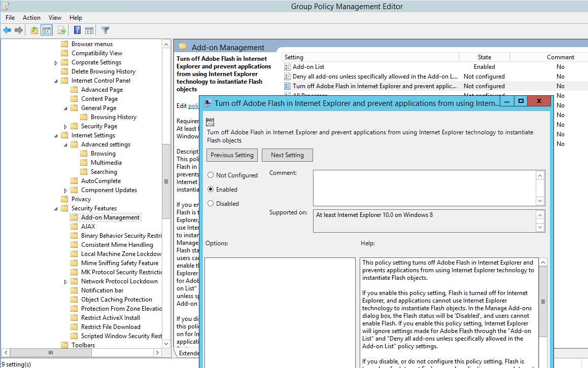
Task: Collapse the Internet Control Panel node
Action: pos(56,81)
